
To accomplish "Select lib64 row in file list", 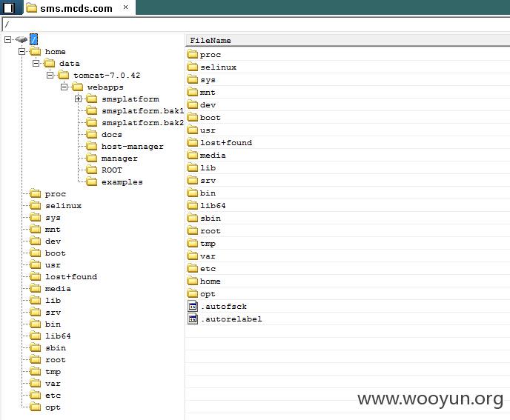I will pos(348,205).
